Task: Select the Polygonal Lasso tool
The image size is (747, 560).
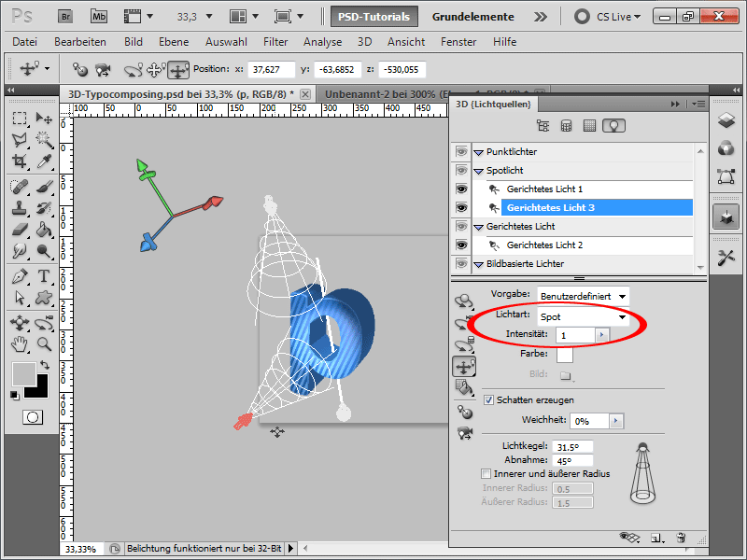Action: point(19,139)
